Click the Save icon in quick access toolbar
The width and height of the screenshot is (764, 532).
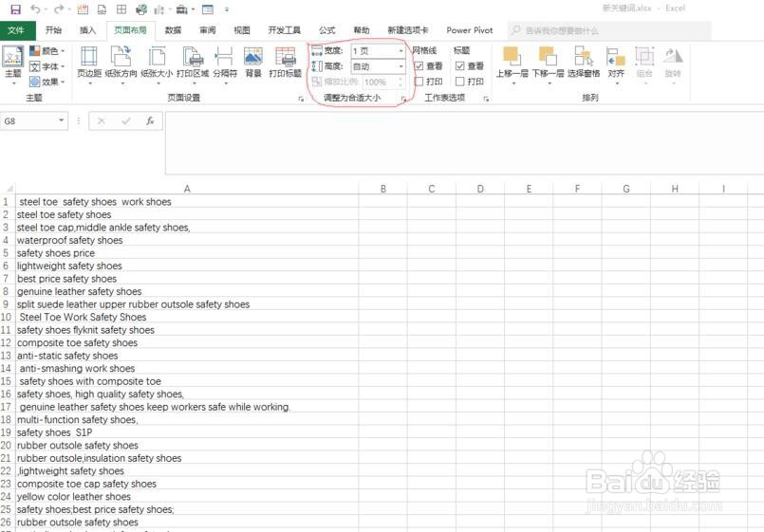pos(15,9)
